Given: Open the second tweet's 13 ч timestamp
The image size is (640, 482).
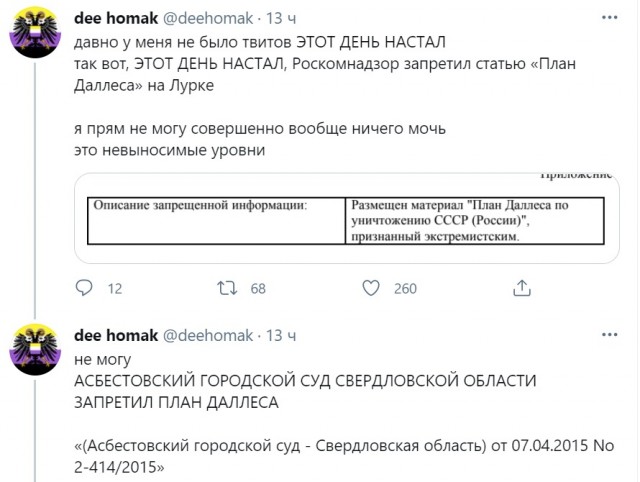Looking at the screenshot, I should click(x=281, y=336).
